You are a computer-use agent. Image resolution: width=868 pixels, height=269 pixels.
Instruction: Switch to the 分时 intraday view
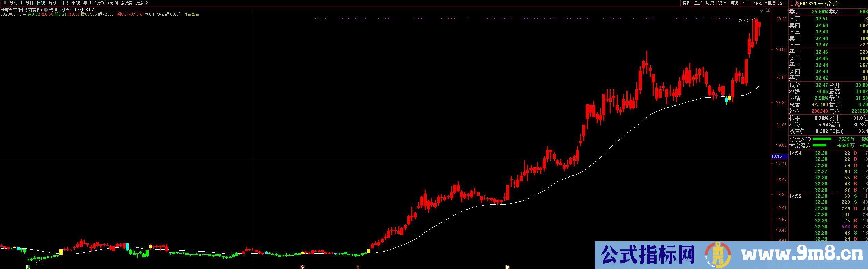click(x=14, y=3)
